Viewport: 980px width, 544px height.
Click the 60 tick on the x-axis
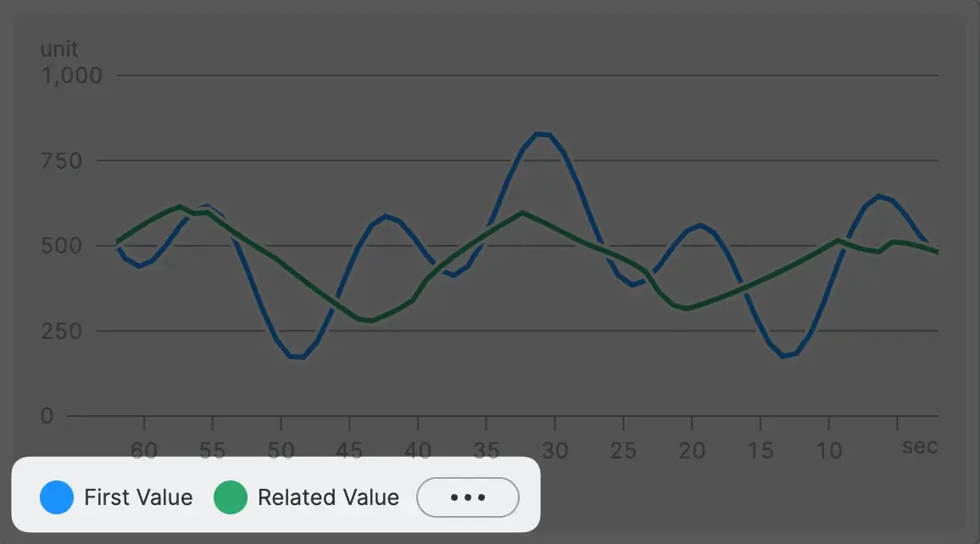(144, 450)
